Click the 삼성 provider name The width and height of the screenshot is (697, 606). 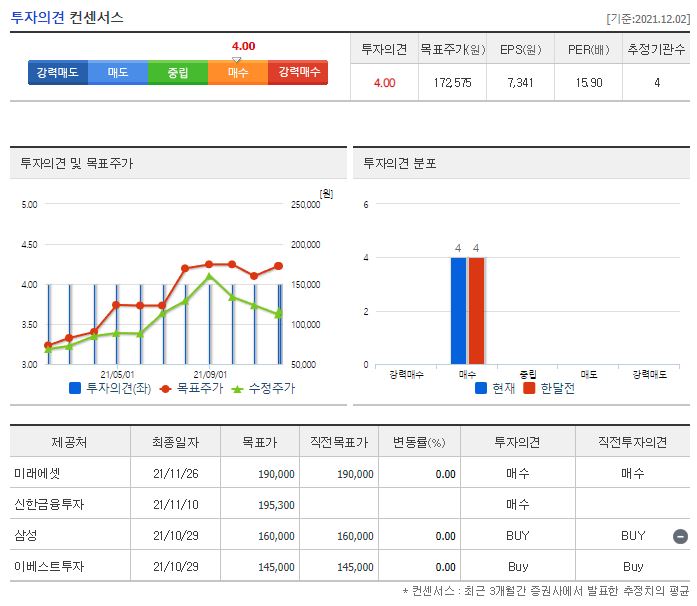click(x=25, y=535)
